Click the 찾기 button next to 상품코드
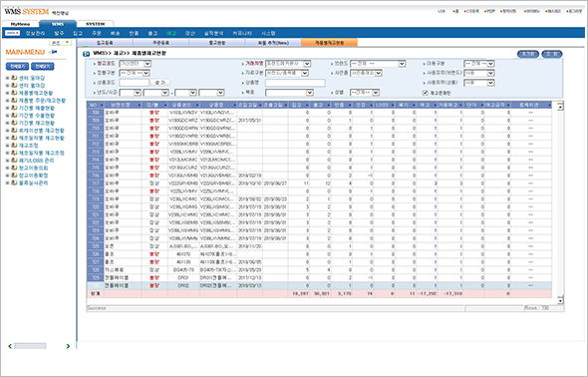Image resolution: width=588 pixels, height=377 pixels. pyautogui.click(x=160, y=83)
